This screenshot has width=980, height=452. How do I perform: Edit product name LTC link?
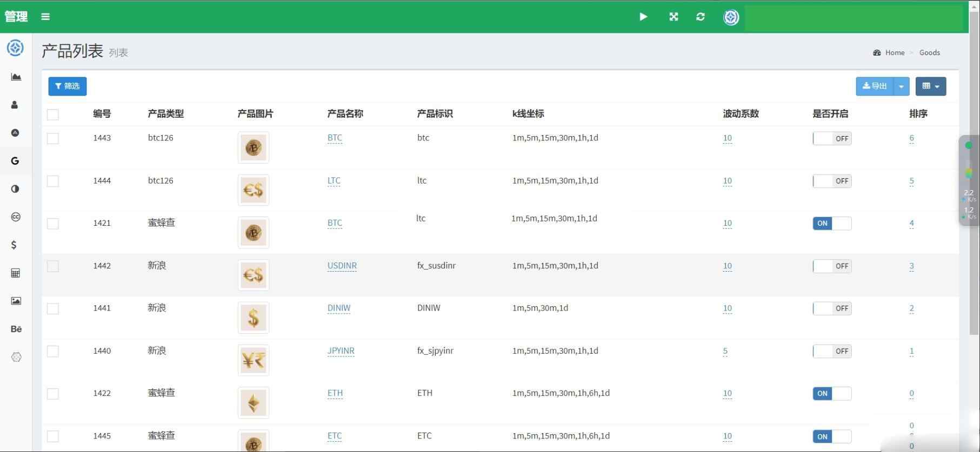tap(334, 181)
